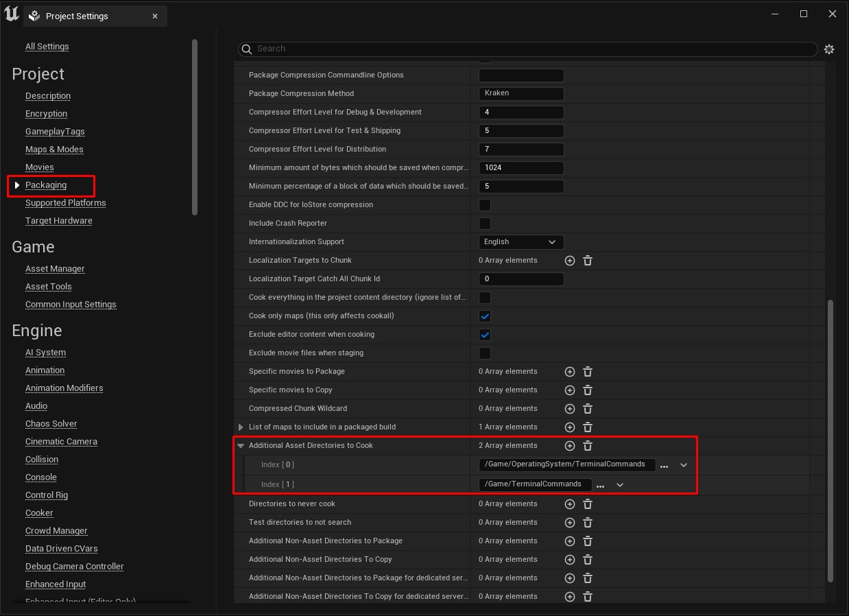The image size is (849, 616).
Task: Click the sidebar category list scrollbar
Action: (x=195, y=127)
